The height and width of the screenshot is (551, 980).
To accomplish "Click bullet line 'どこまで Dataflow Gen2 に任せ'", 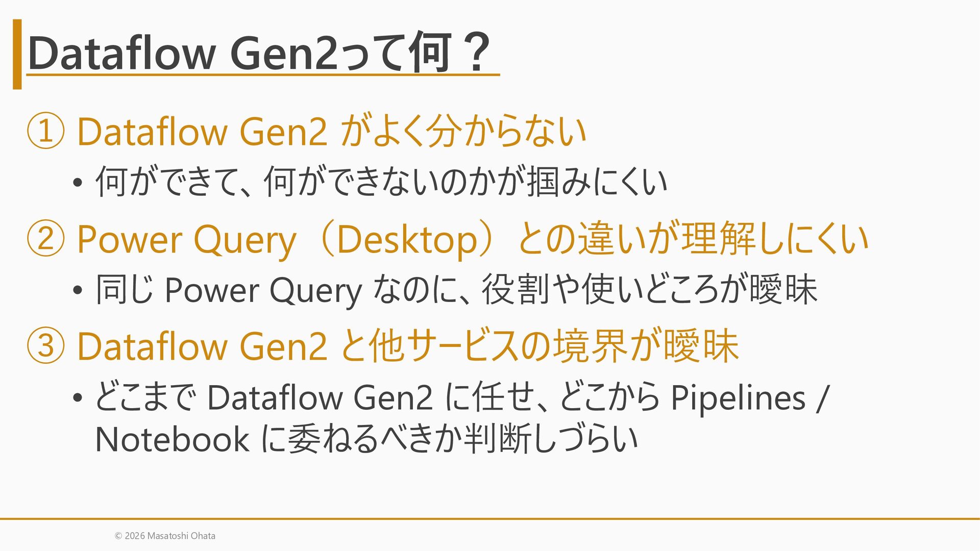I will 462,397.
